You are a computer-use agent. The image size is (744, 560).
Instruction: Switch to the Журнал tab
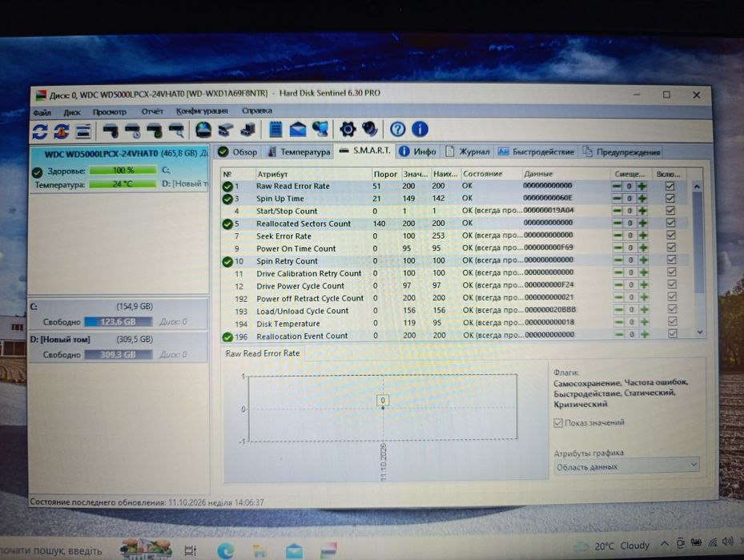pyautogui.click(x=468, y=151)
